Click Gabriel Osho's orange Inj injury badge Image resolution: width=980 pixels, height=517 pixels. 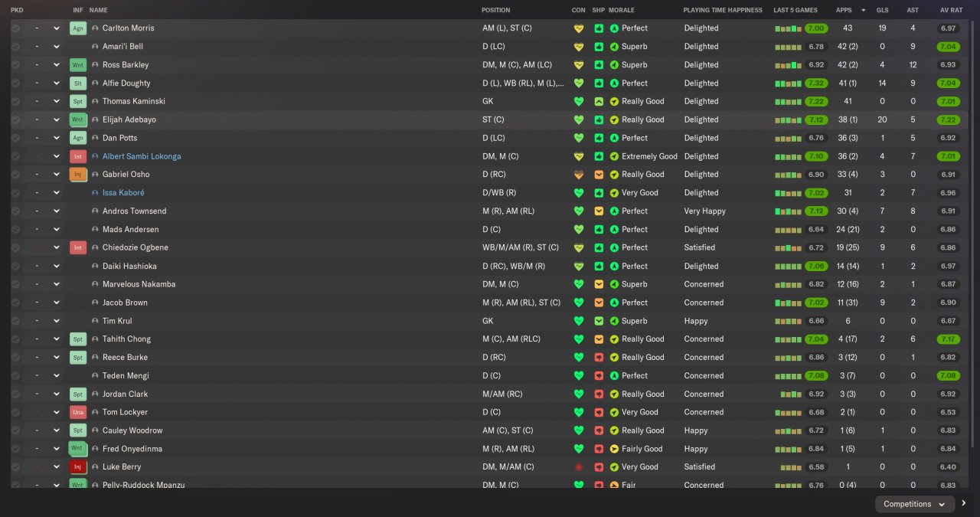(77, 175)
